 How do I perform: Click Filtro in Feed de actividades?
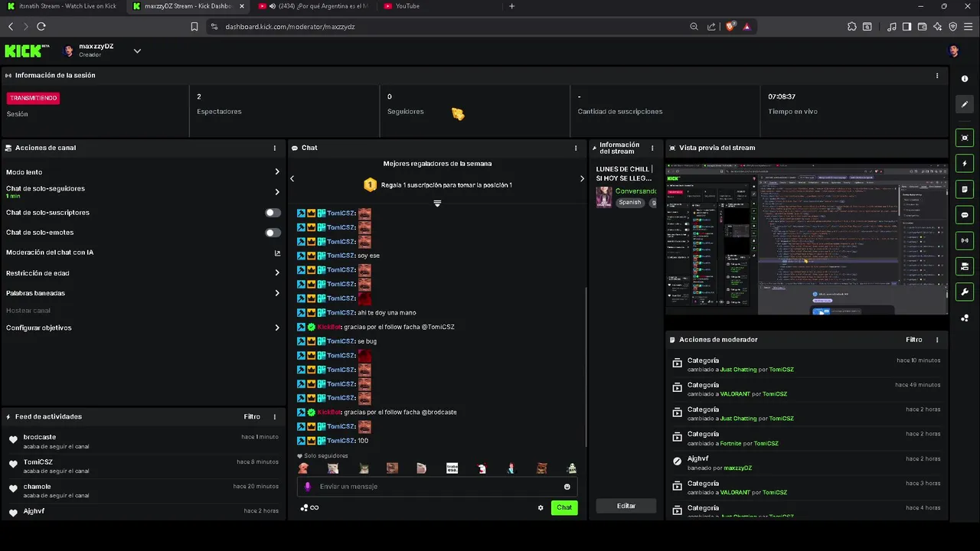(252, 417)
